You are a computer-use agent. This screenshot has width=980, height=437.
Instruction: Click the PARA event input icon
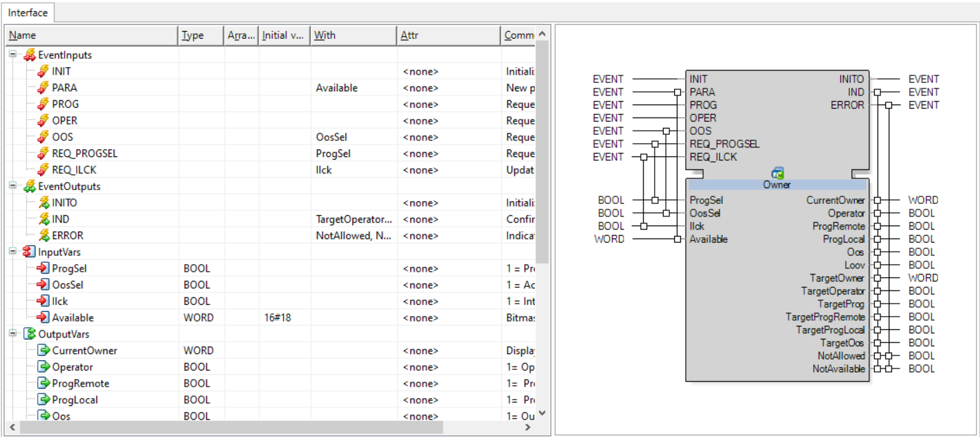click(44, 88)
